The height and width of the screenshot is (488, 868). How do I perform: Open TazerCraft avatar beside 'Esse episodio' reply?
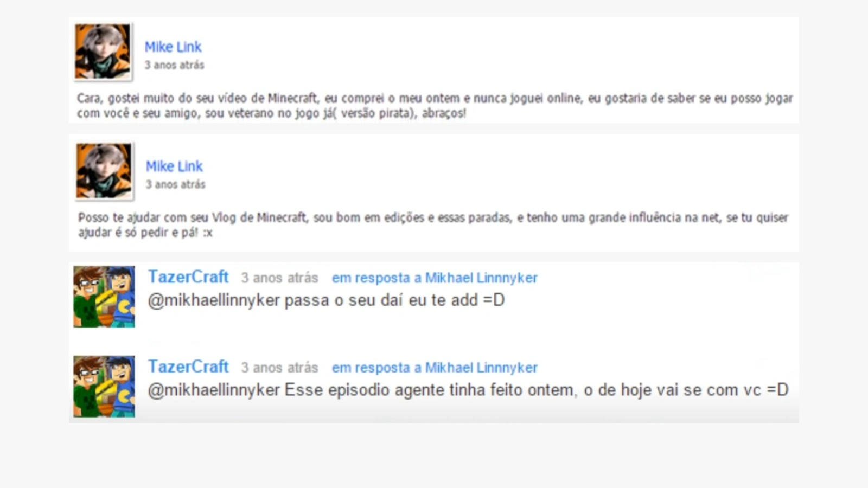[x=104, y=387]
